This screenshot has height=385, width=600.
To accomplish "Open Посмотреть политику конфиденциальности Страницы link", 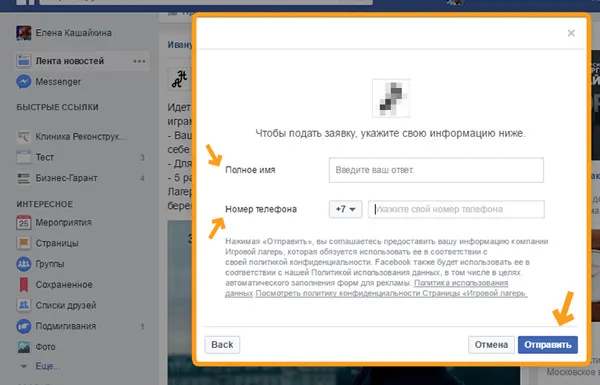I will coord(391,294).
